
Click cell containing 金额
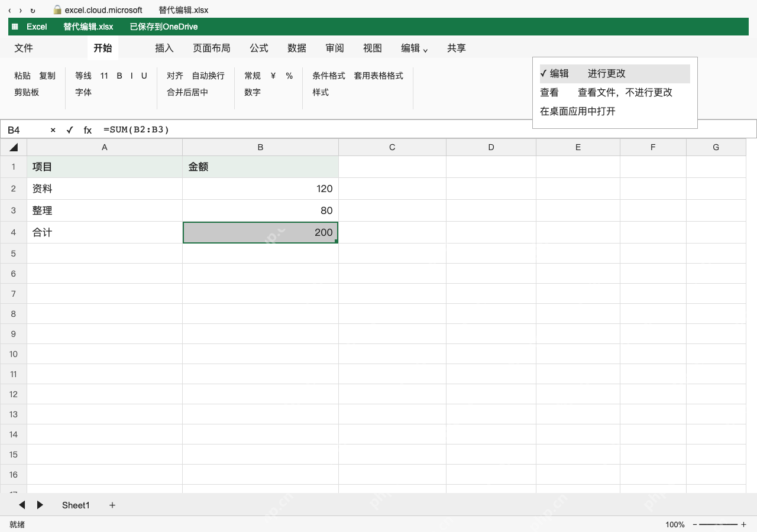260,167
